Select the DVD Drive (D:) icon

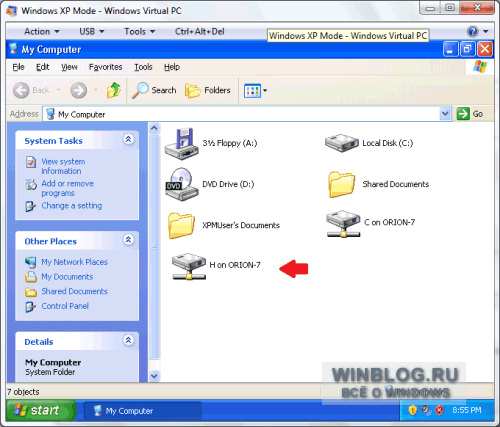pyautogui.click(x=182, y=184)
